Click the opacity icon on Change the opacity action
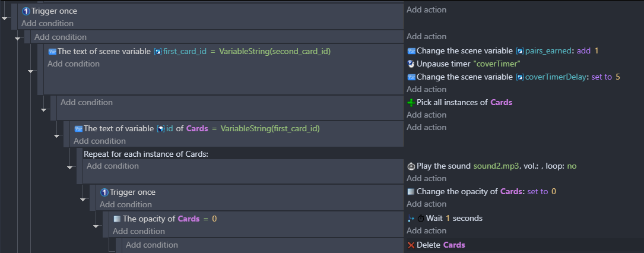The image size is (644, 253). (411, 192)
